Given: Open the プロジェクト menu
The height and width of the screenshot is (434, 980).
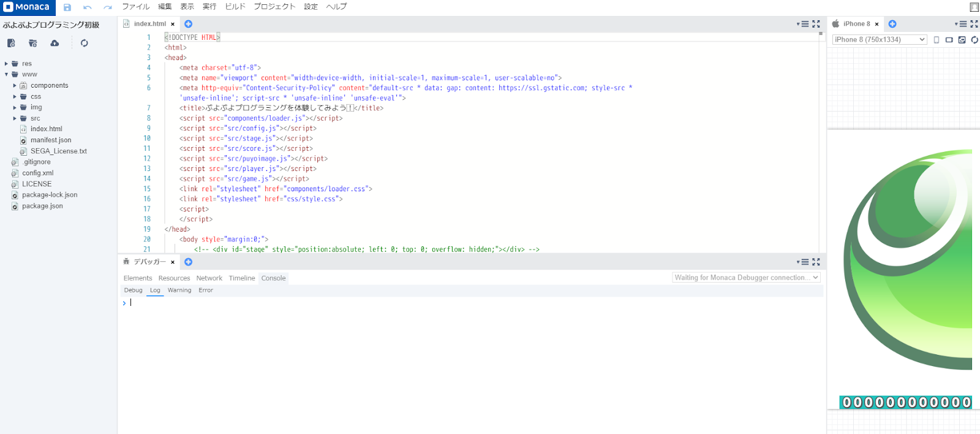Looking at the screenshot, I should point(274,7).
